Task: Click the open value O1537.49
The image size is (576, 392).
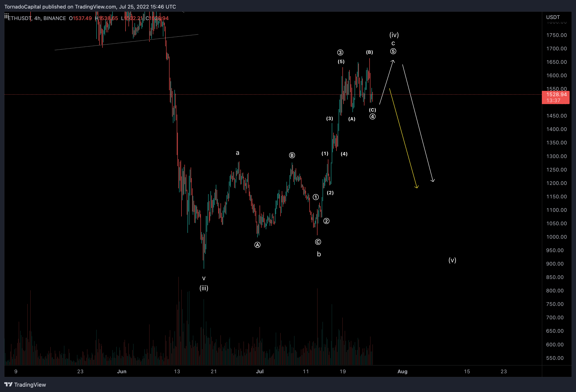Action: coord(80,18)
